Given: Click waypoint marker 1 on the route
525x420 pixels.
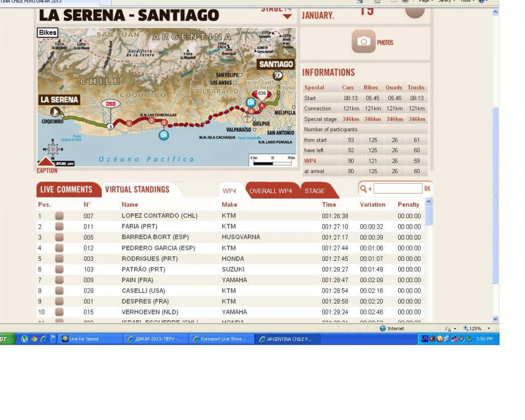Looking at the screenshot, I should [x=129, y=124].
